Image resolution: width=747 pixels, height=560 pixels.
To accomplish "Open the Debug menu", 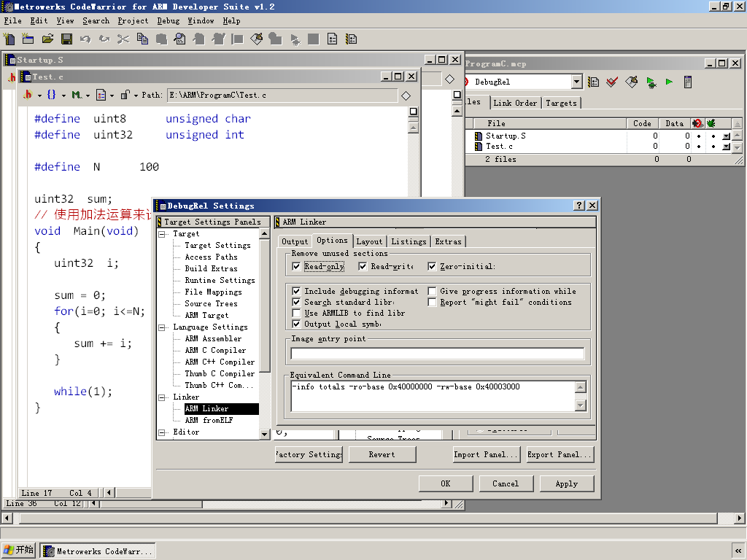I will click(169, 21).
